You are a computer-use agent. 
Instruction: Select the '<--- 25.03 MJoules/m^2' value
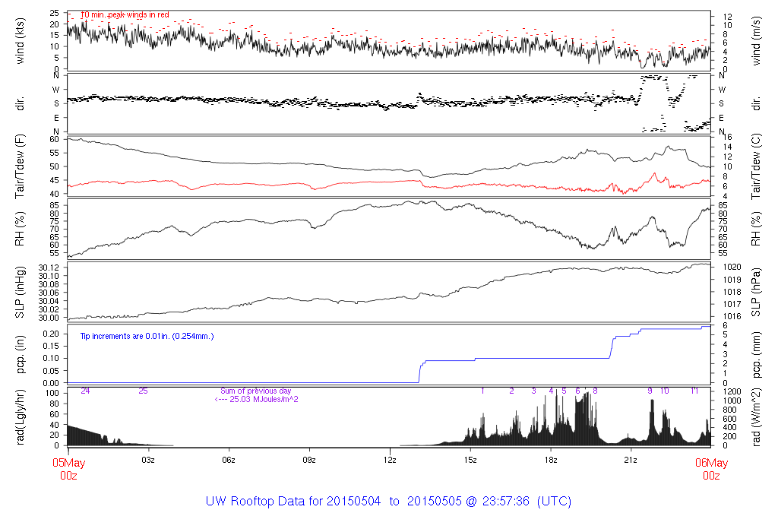[256, 400]
